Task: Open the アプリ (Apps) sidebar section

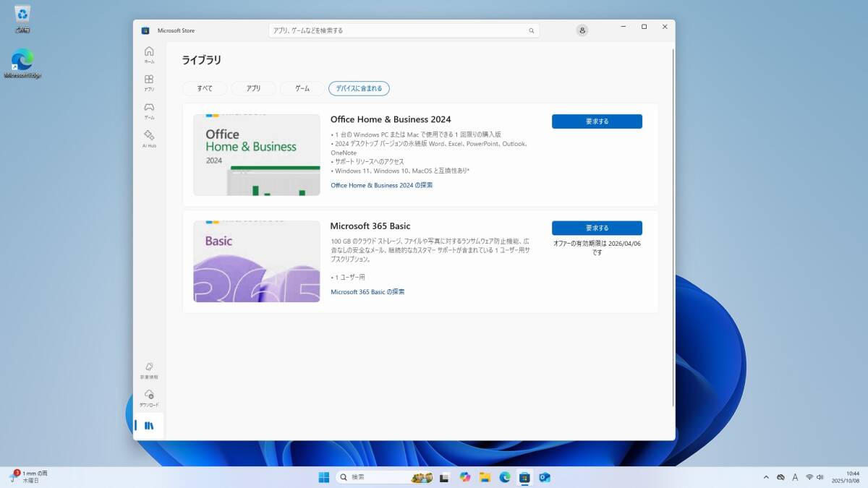Action: point(149,82)
